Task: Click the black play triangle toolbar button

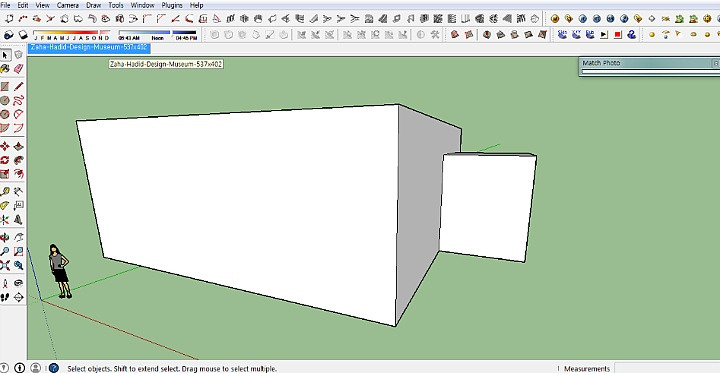Action: coord(604,34)
